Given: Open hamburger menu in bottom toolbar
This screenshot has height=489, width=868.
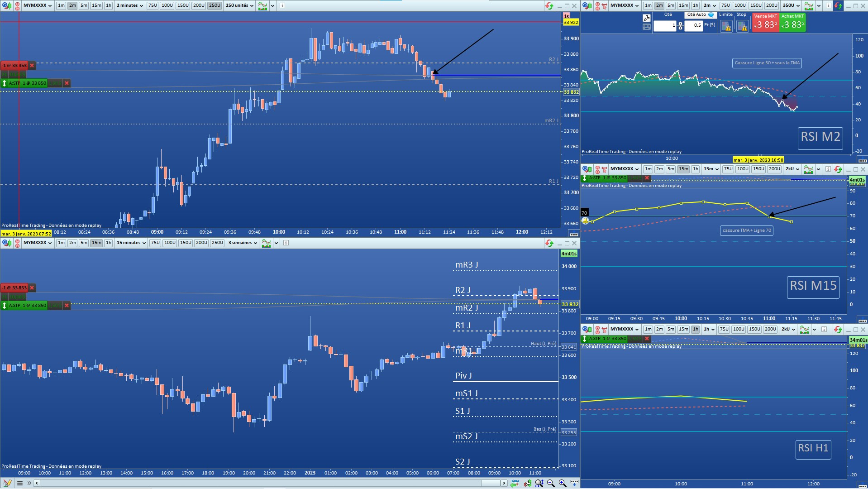Looking at the screenshot, I should 20,483.
